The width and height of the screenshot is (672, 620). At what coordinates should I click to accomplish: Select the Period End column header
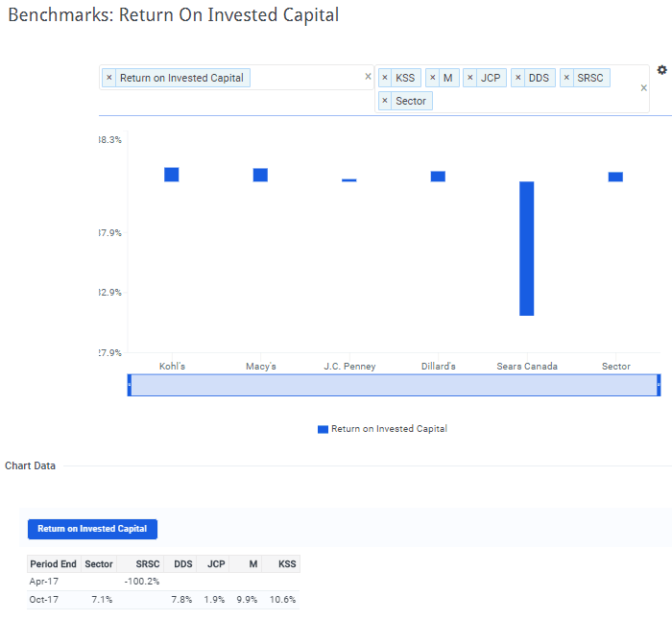(x=53, y=564)
